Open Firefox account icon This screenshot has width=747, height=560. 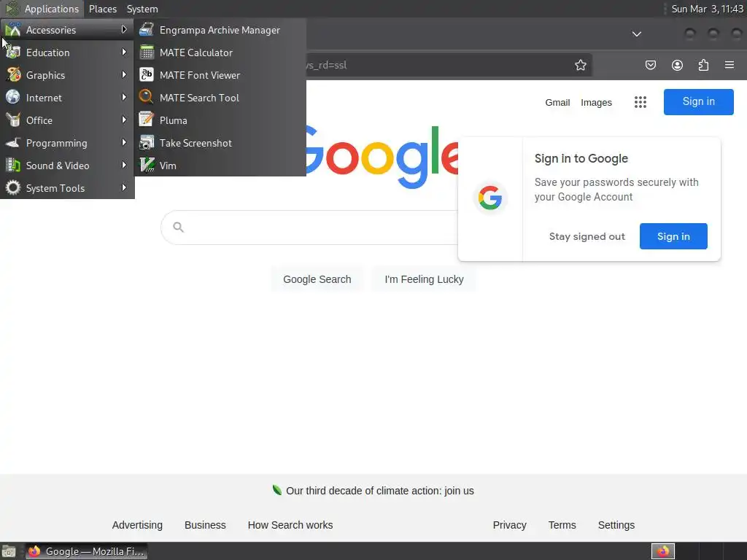pyautogui.click(x=677, y=65)
